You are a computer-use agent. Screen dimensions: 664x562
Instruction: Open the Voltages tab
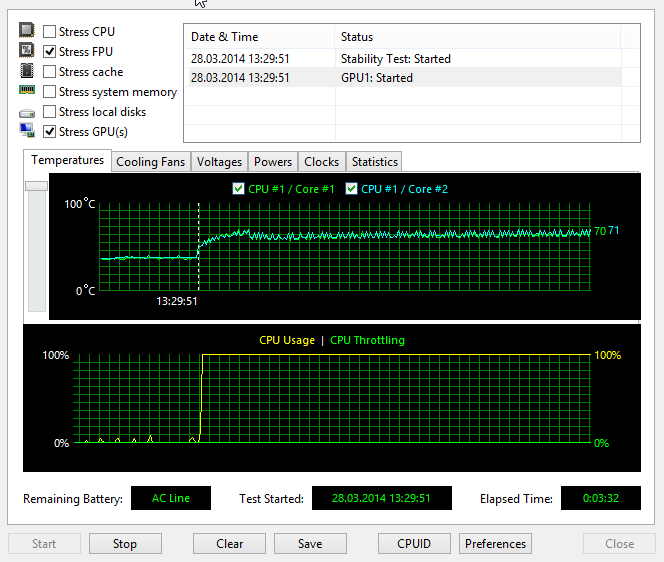click(219, 162)
